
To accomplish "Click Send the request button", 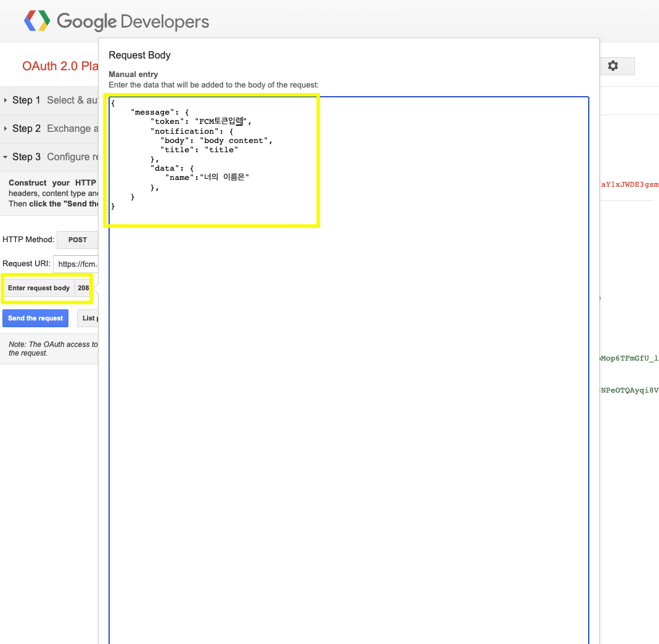I will coord(35,319).
